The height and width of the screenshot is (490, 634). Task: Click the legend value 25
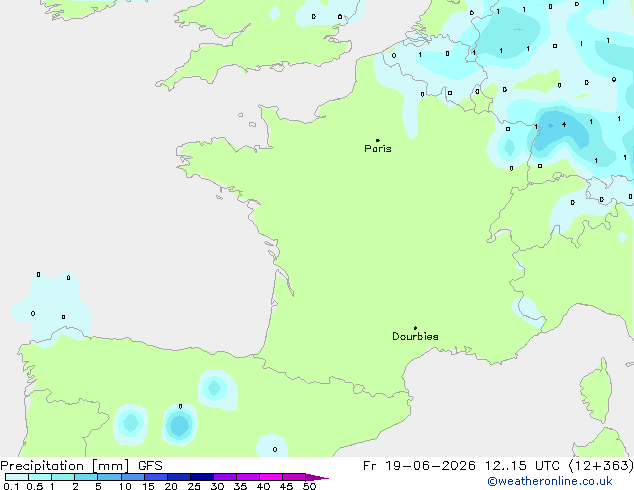point(194,486)
